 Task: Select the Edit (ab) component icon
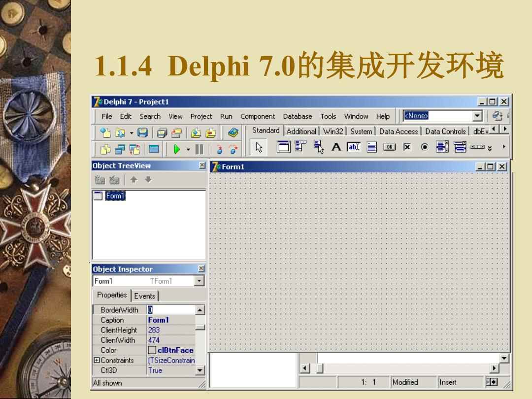point(354,147)
